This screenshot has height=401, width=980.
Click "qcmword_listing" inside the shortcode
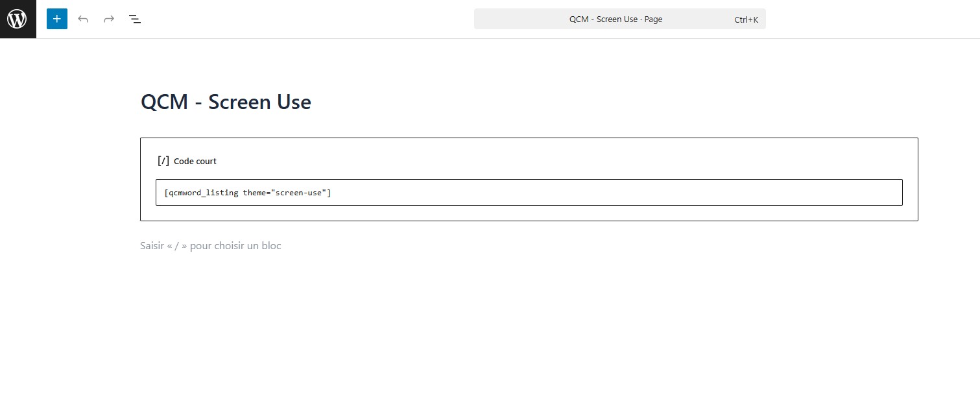(203, 193)
